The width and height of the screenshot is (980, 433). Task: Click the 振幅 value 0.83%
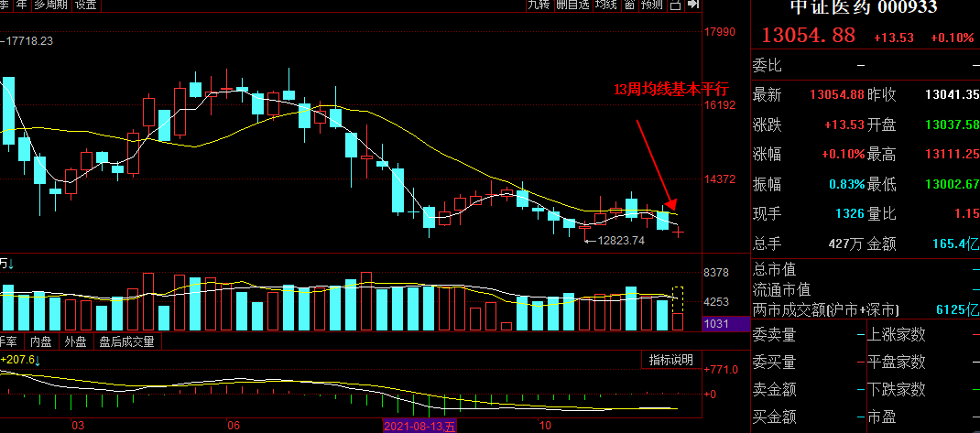847,184
